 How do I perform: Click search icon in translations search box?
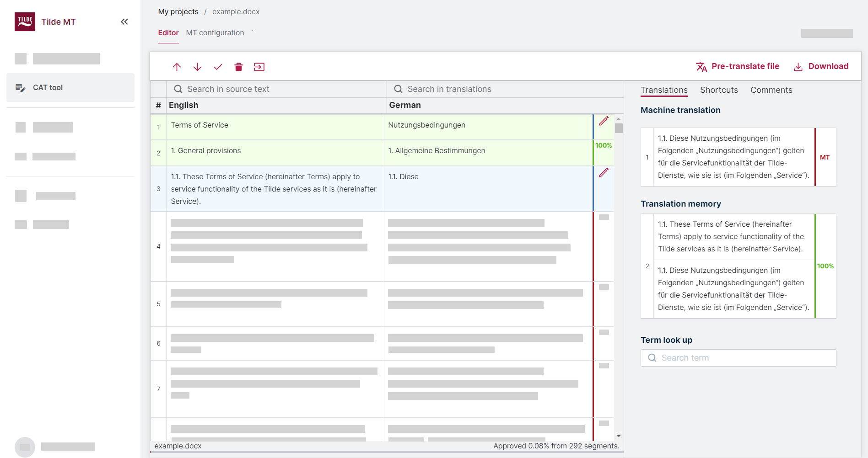tap(398, 89)
